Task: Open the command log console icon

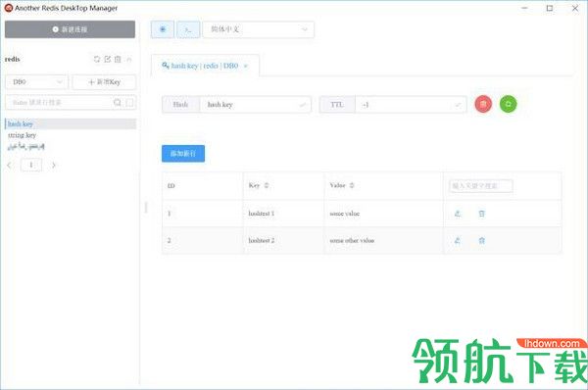Action: (188, 29)
